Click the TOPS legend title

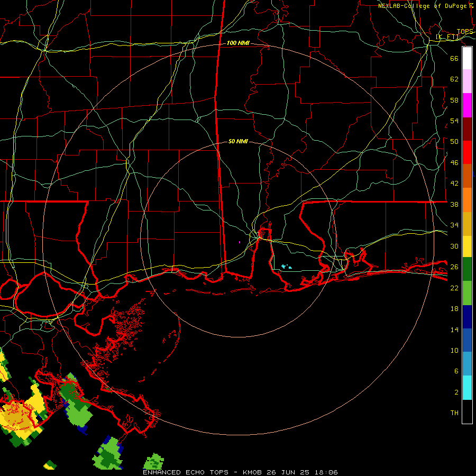tap(465, 32)
